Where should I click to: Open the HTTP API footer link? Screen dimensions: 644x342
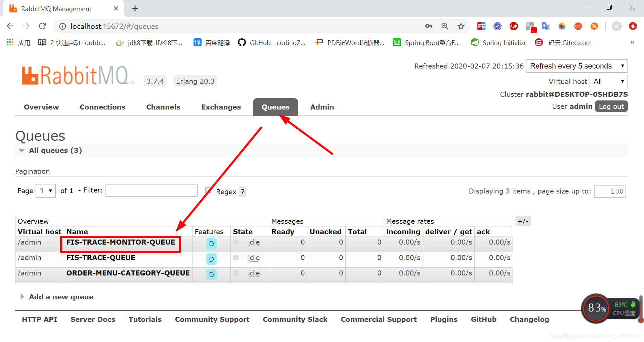pyautogui.click(x=40, y=319)
